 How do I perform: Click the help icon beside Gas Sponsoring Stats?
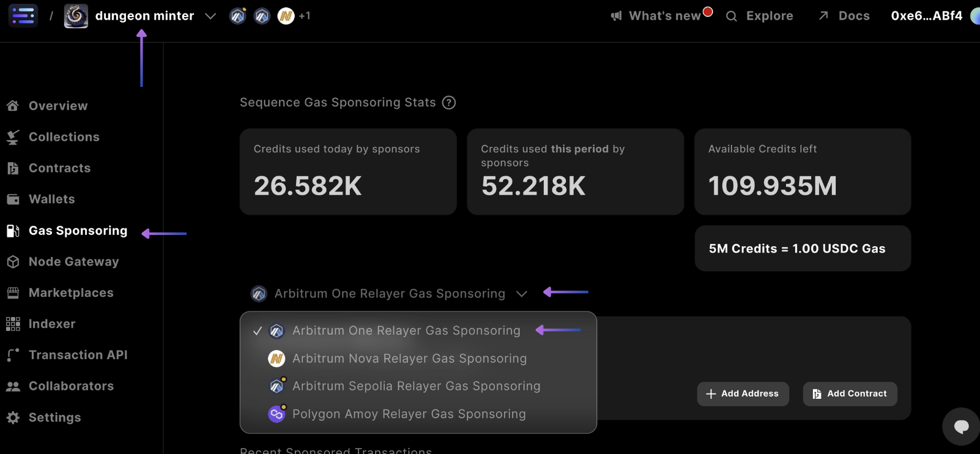(x=449, y=103)
